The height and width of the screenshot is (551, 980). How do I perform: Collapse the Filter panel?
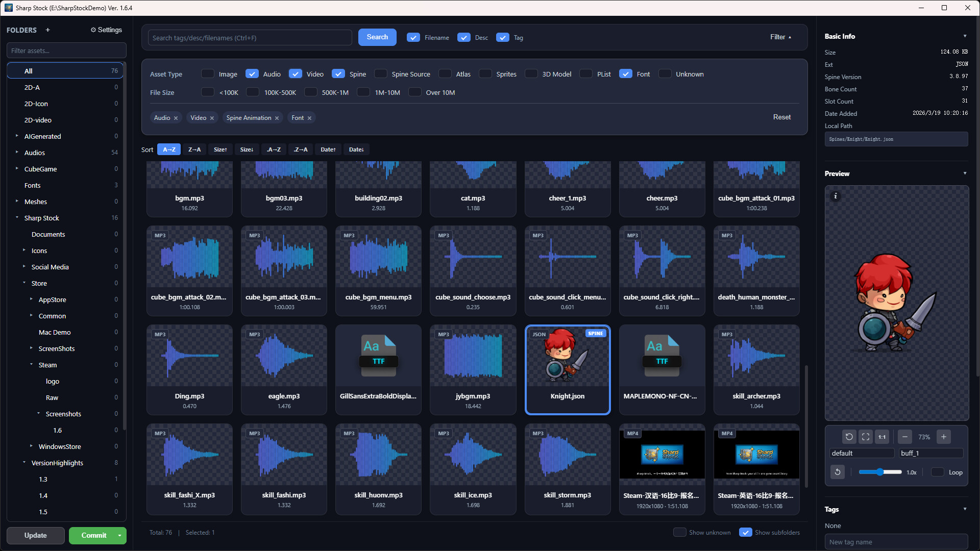tap(781, 37)
